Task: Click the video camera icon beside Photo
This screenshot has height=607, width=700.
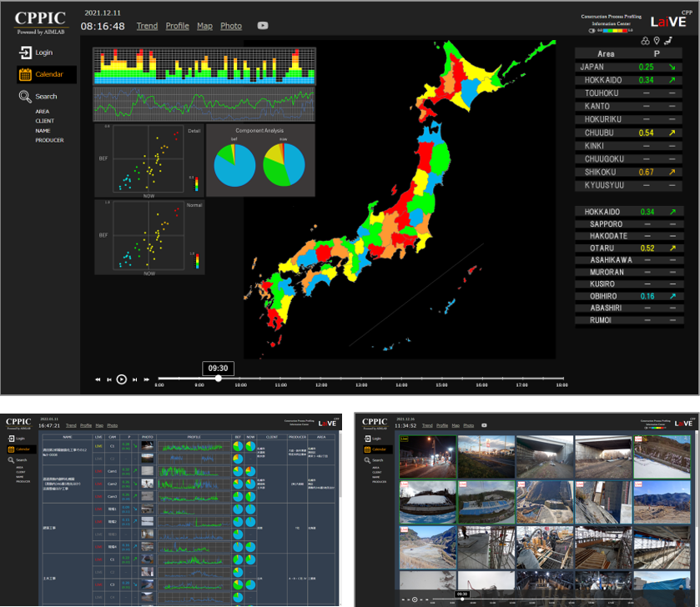Action: (x=263, y=26)
